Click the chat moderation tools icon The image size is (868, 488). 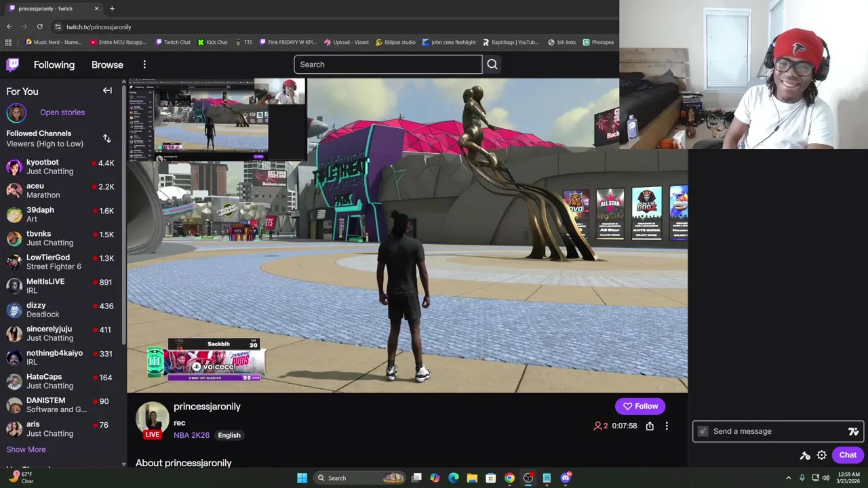click(805, 455)
